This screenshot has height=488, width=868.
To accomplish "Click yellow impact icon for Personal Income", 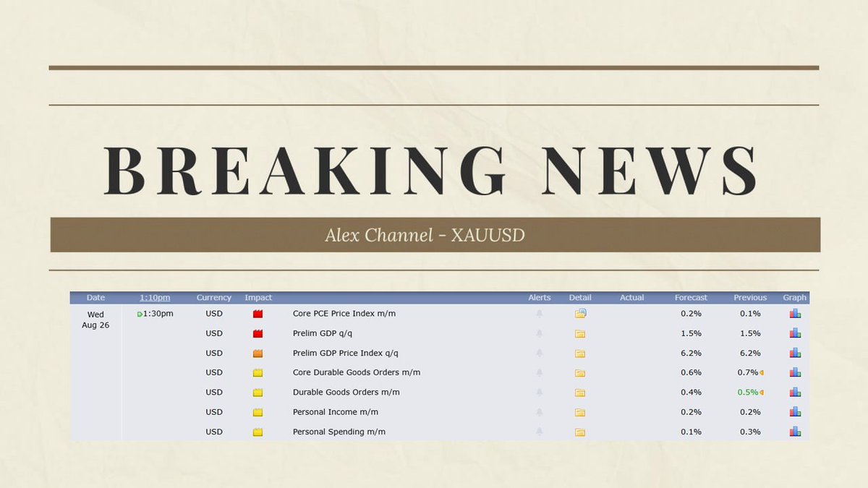I will click(x=258, y=413).
